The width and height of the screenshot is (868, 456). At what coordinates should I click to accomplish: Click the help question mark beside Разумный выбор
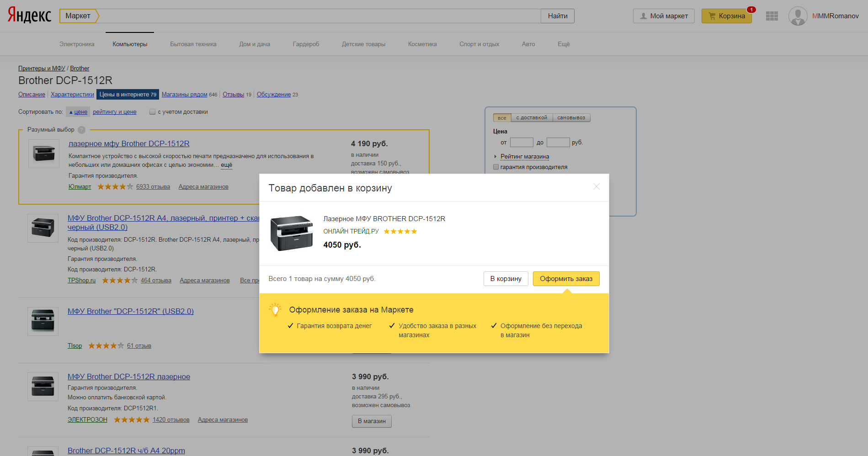coord(82,130)
